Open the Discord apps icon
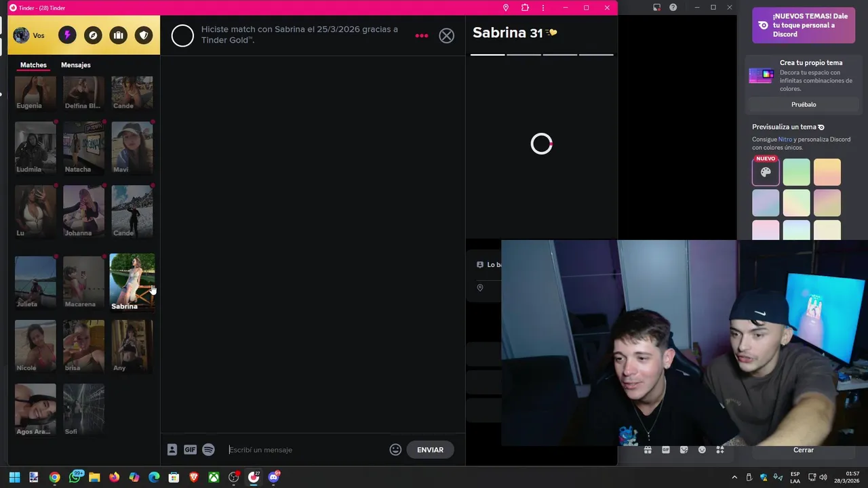Screen dimensions: 868x488 tap(719, 450)
